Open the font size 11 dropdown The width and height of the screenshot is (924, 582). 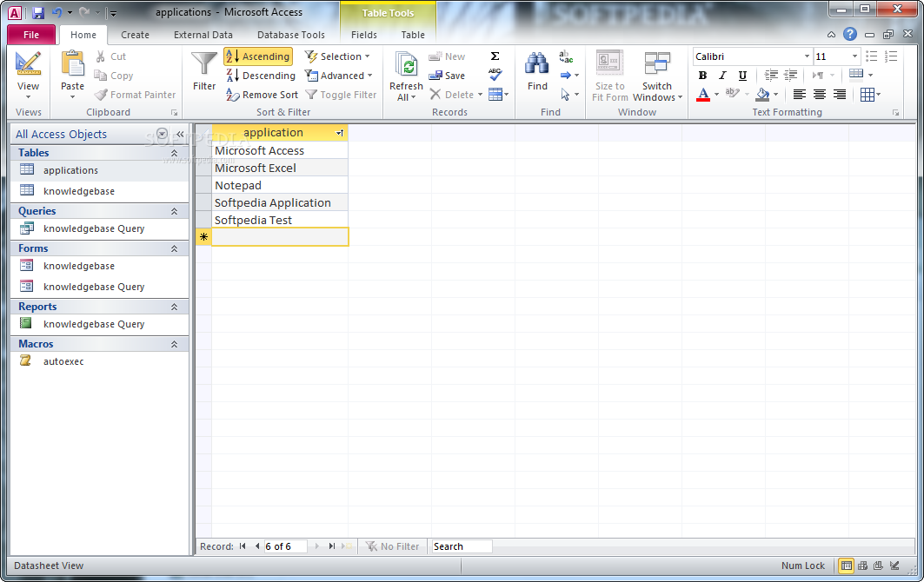point(854,56)
